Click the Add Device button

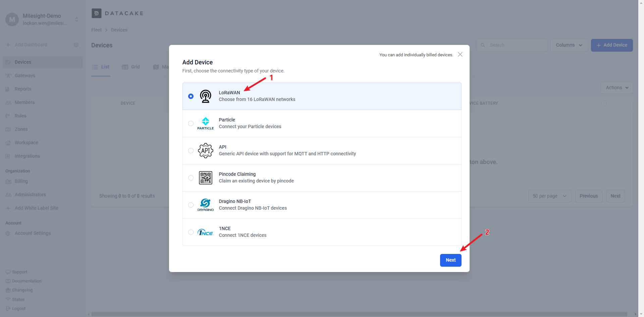click(x=612, y=45)
